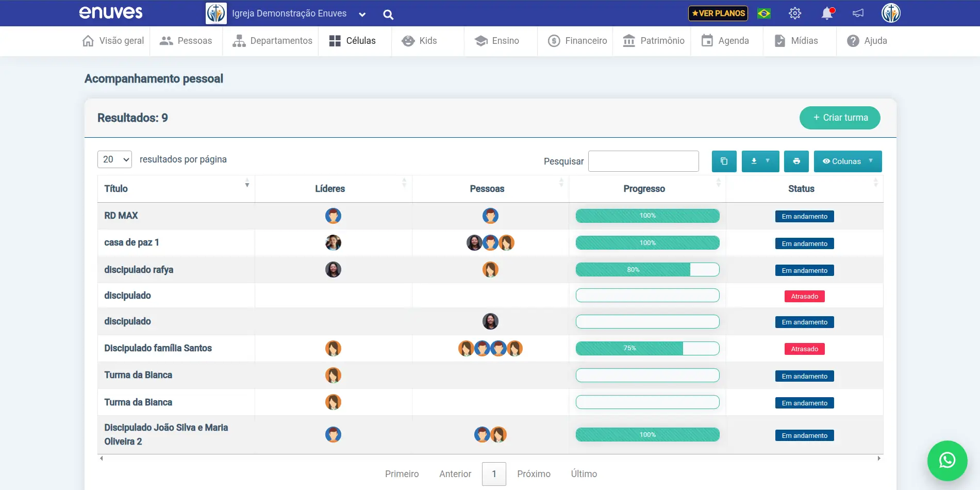Click the Criar turma button

(x=840, y=118)
